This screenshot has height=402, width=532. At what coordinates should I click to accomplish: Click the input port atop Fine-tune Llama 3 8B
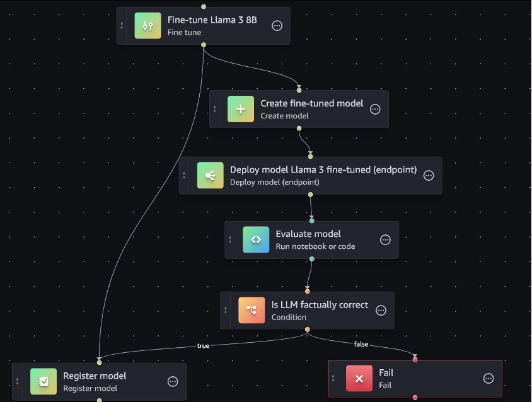[x=204, y=7]
